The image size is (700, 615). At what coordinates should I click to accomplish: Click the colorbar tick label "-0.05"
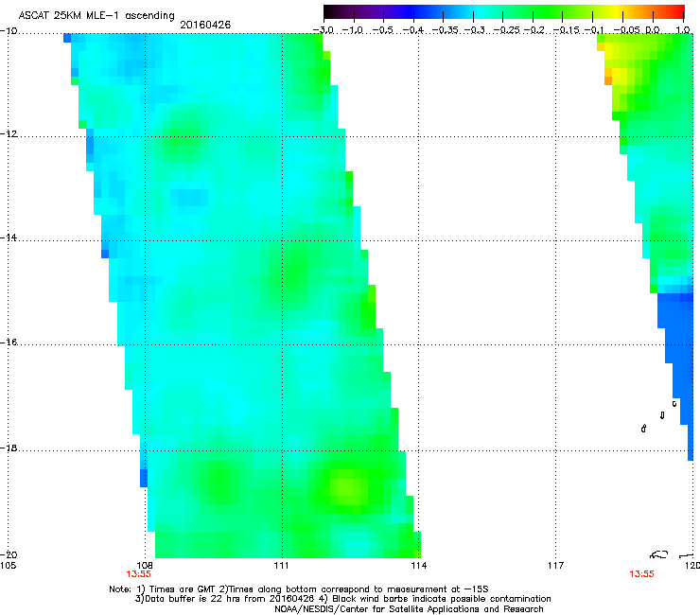(x=626, y=30)
